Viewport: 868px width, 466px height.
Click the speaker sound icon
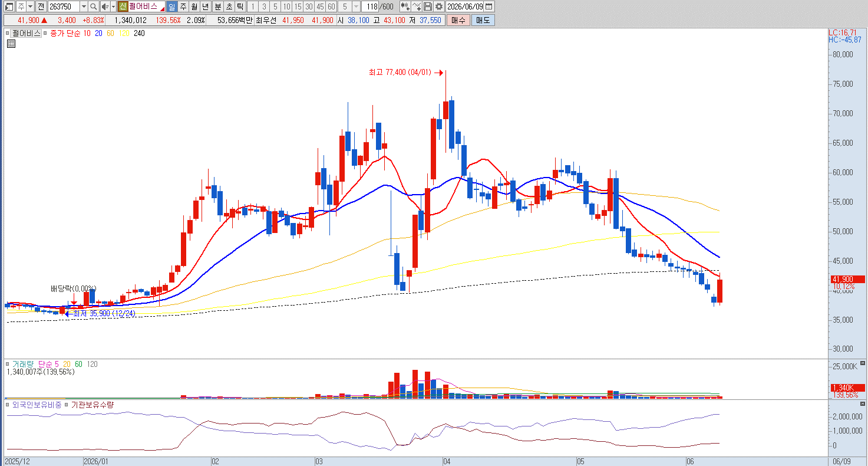click(x=104, y=6)
